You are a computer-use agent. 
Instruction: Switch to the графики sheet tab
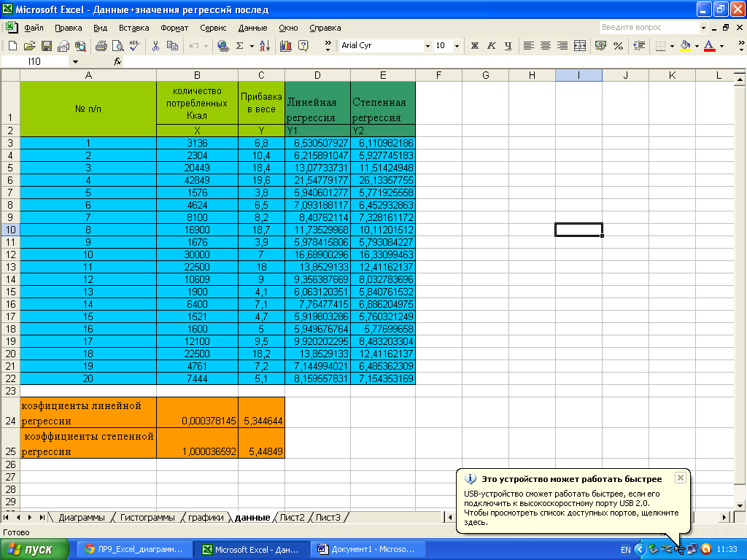(206, 517)
